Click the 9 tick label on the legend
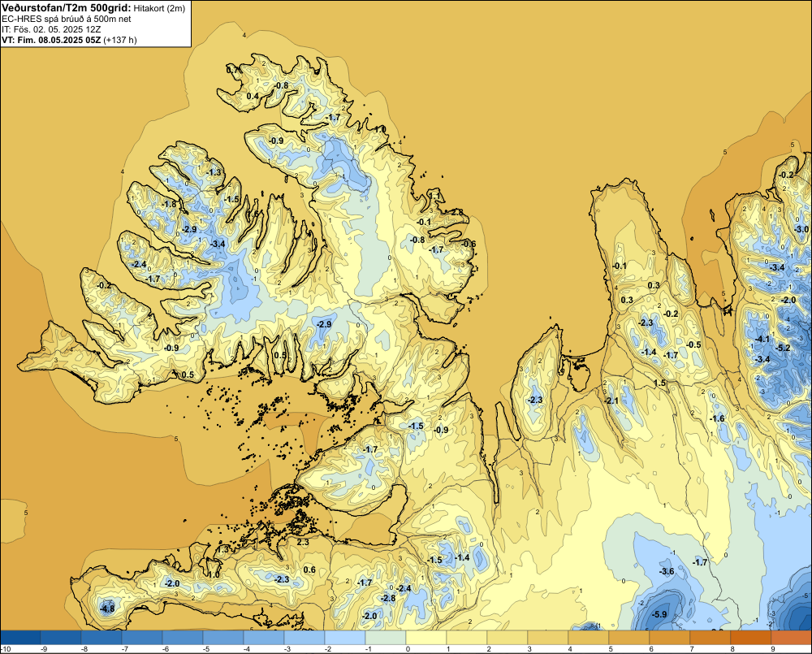Viewport: 812px width, 654px height. click(773, 649)
